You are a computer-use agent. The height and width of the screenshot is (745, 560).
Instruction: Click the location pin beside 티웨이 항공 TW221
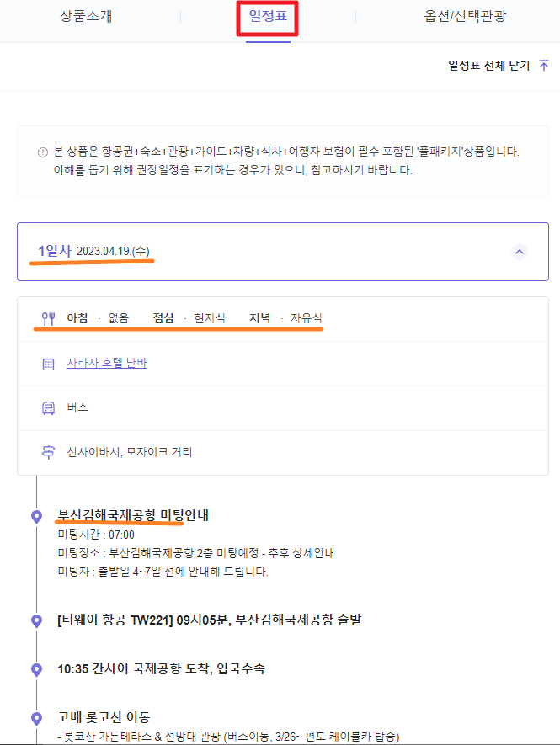coord(35,620)
